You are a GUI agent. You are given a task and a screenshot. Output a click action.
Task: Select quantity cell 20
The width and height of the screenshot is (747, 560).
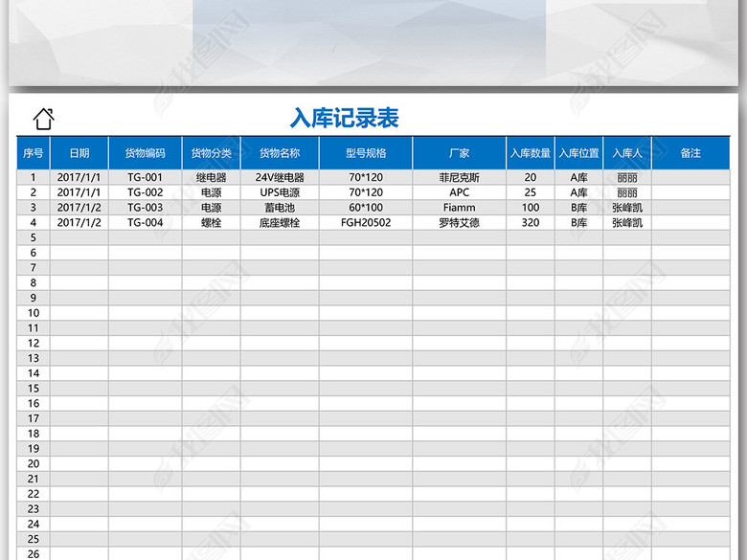[531, 178]
